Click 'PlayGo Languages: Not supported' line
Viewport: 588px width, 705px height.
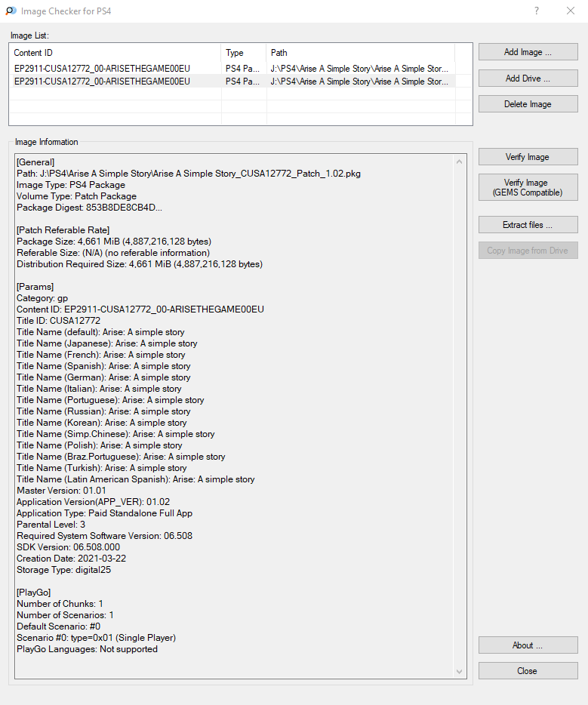[88, 649]
